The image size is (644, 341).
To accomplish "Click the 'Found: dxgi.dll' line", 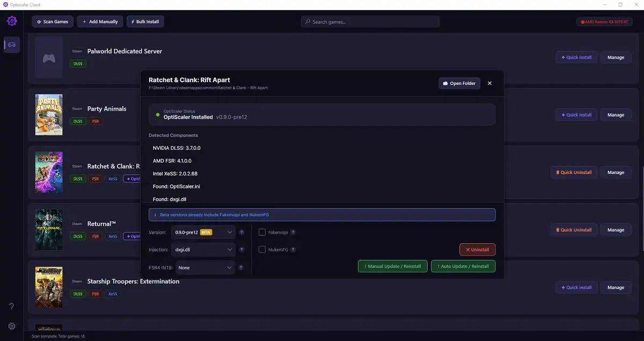I will click(x=169, y=199).
